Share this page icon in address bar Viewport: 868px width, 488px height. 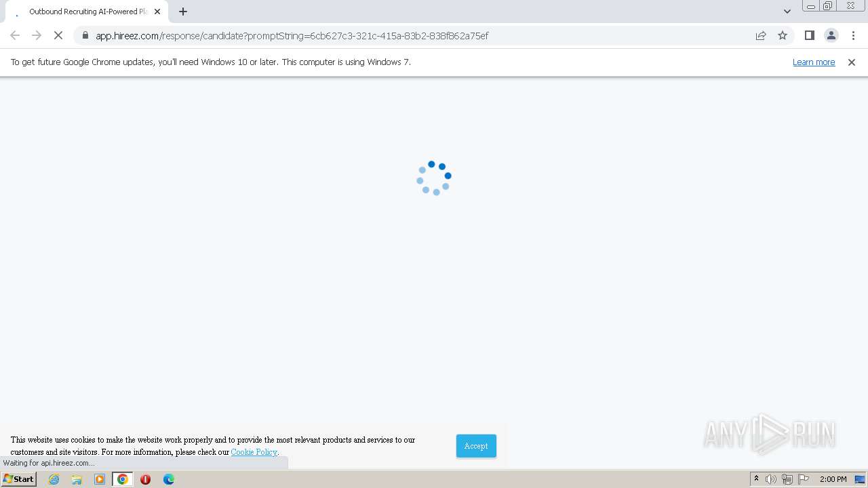point(761,35)
